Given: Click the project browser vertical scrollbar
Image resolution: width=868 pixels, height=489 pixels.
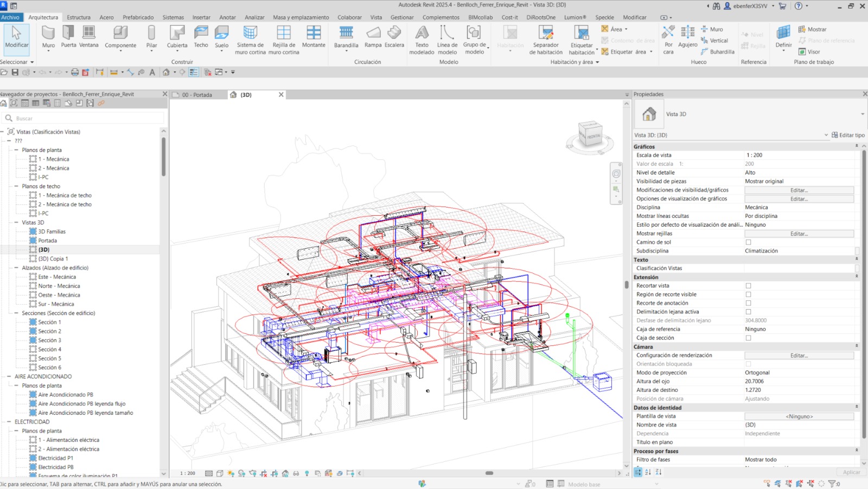Looking at the screenshot, I should (x=163, y=157).
